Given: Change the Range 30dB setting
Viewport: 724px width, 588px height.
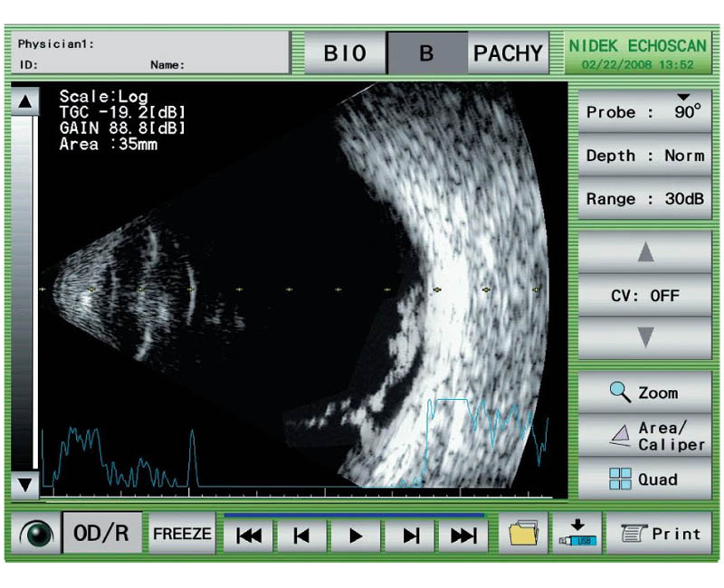Looking at the screenshot, I should (644, 199).
